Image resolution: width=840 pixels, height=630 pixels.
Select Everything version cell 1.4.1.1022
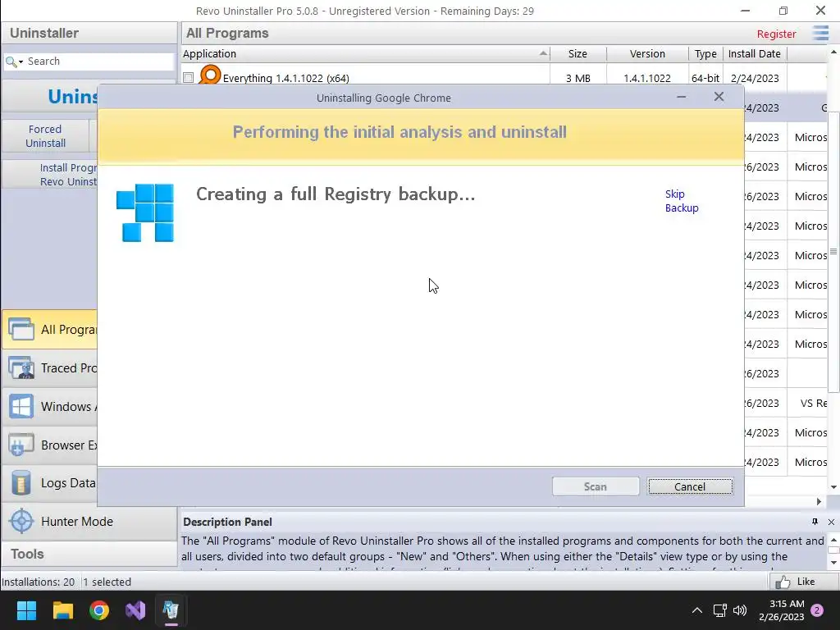pyautogui.click(x=647, y=78)
